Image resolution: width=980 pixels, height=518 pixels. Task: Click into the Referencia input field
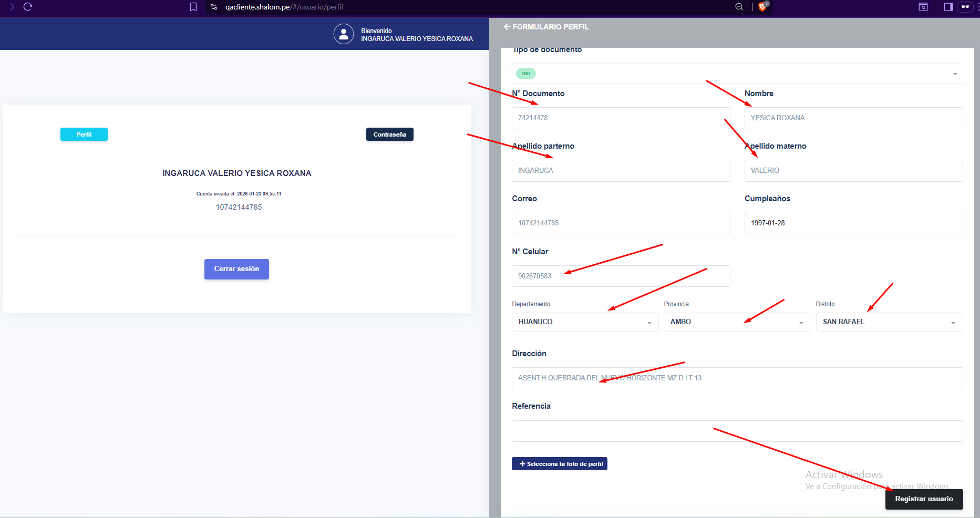point(737,431)
